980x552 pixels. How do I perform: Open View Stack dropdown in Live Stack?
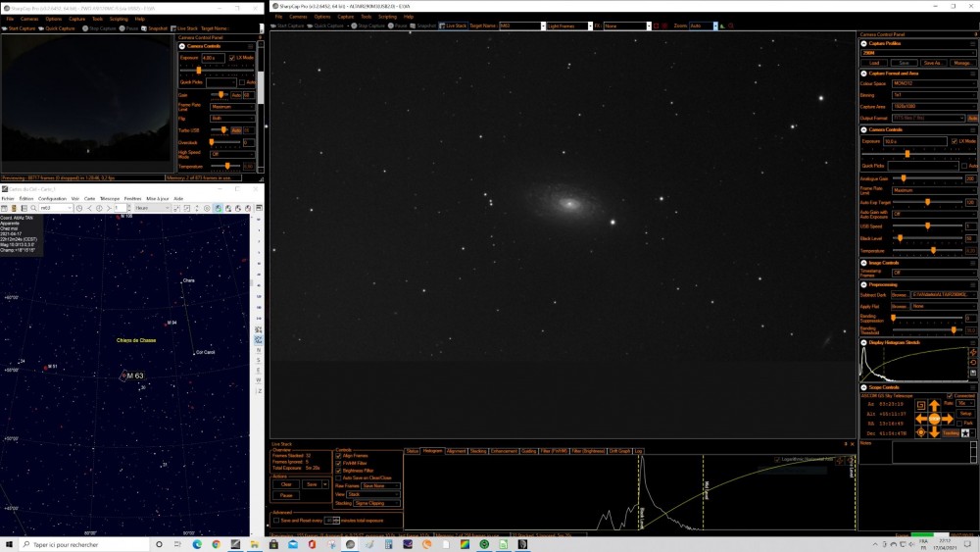point(373,494)
